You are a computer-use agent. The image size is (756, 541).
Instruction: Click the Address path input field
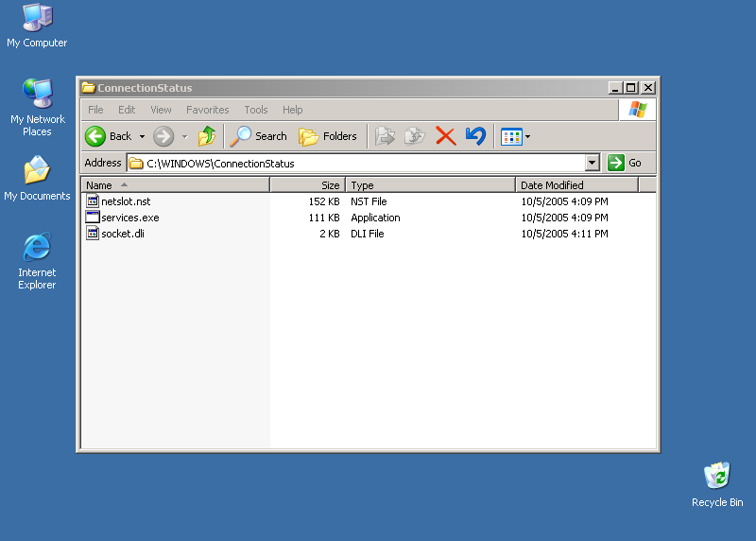(359, 163)
